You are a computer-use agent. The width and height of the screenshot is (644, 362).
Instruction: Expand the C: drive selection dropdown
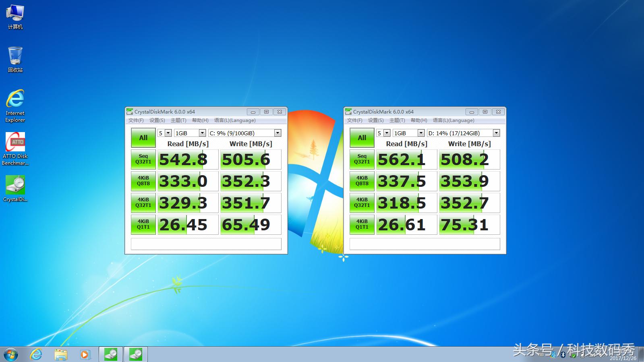click(277, 133)
